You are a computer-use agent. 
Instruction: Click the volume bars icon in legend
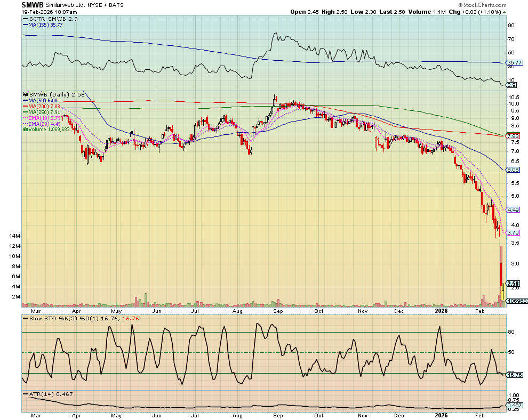coord(25,130)
